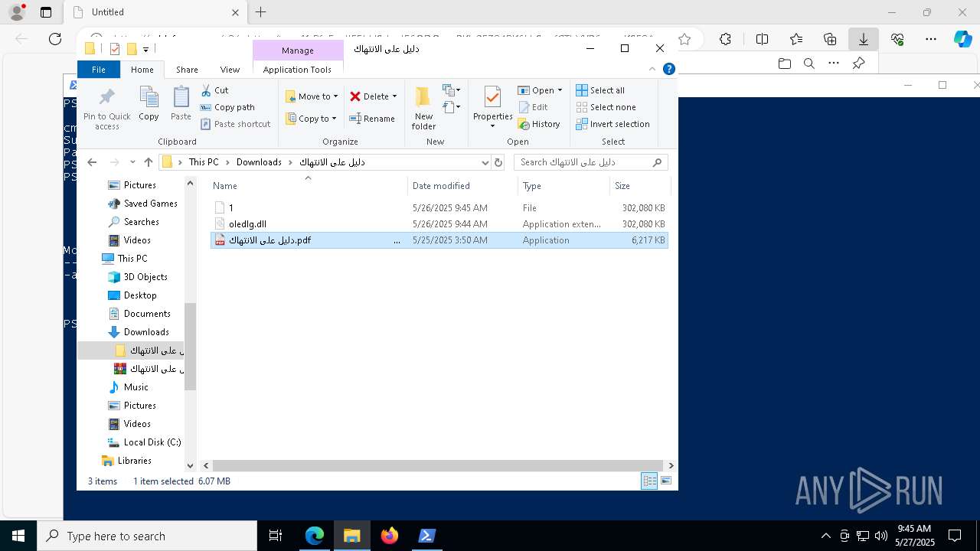Click the Copy ribbon button

(x=149, y=103)
